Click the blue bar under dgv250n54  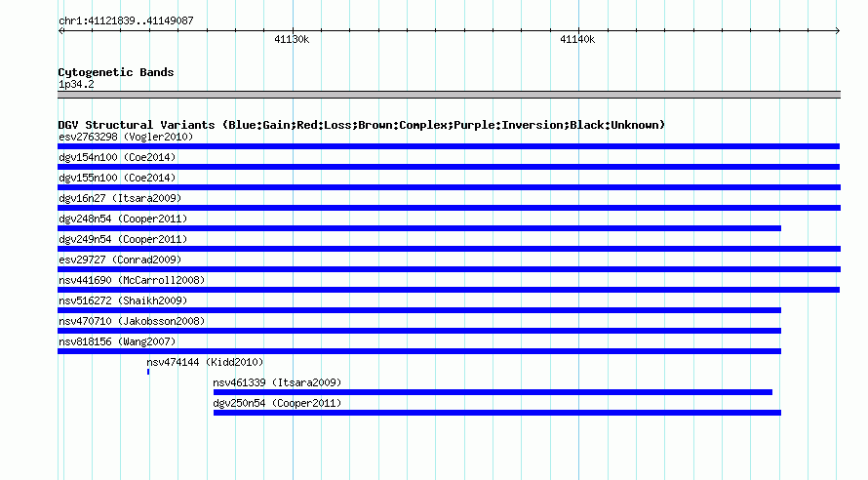497,413
